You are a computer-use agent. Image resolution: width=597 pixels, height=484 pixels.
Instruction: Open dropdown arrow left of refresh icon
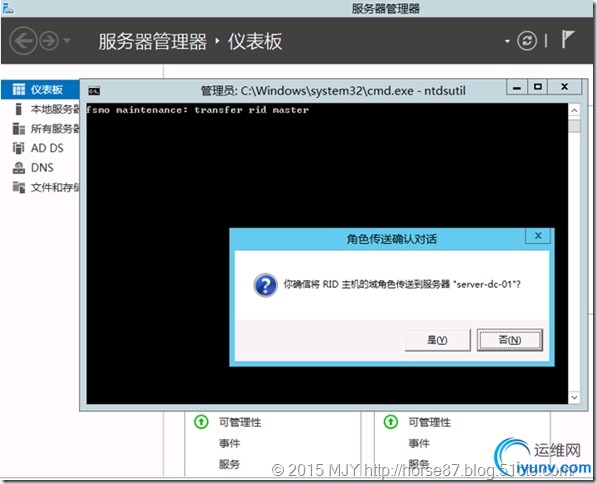coord(507,41)
